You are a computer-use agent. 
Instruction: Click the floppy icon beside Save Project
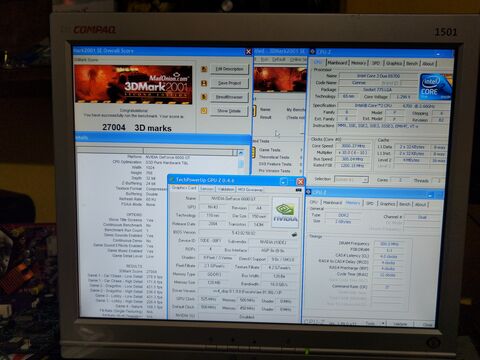(204, 83)
